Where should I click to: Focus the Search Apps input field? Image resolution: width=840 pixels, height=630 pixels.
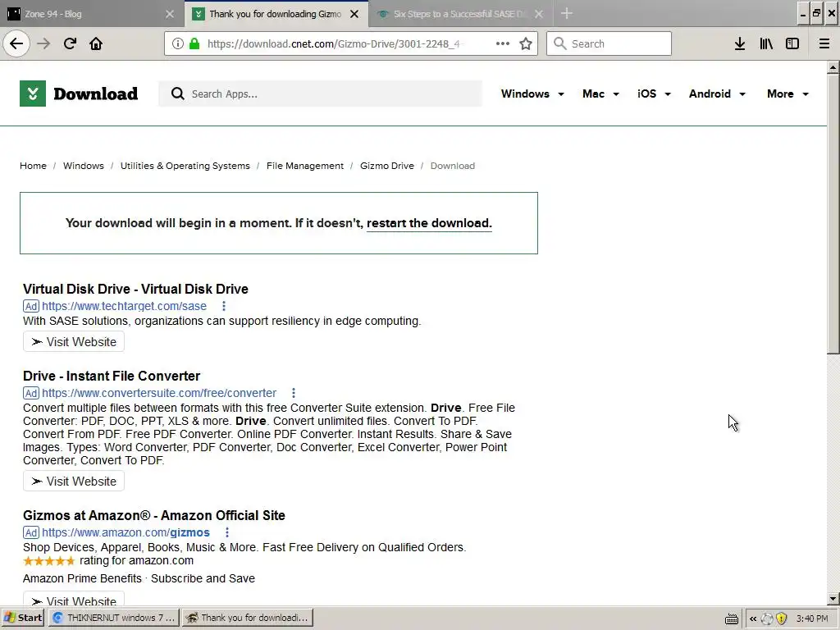pos(321,94)
